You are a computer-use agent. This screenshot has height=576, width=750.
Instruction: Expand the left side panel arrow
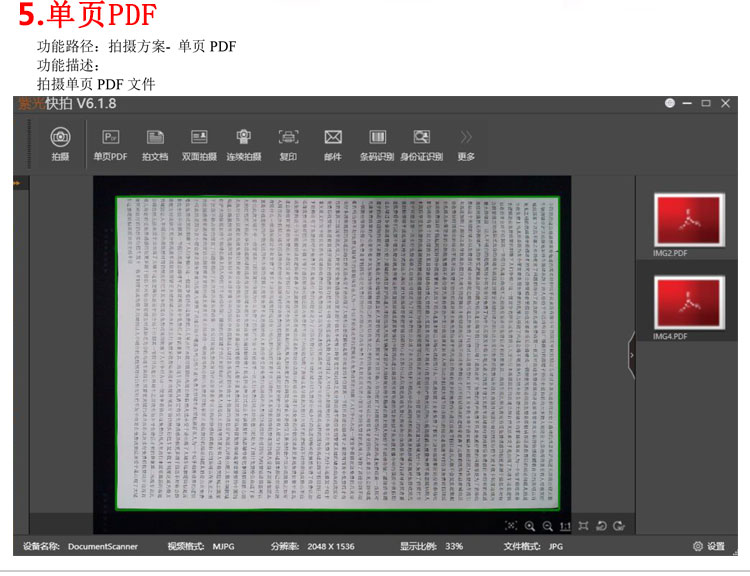click(x=17, y=183)
